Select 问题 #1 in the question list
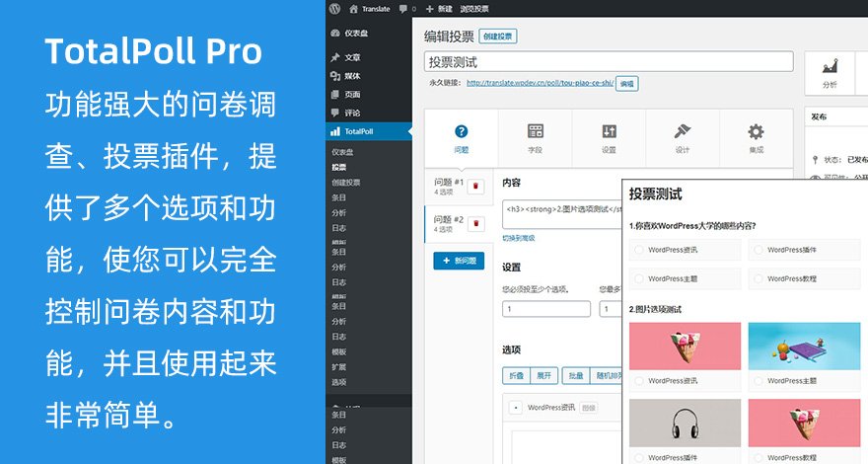Image resolution: width=868 pixels, height=464 pixels. tap(449, 187)
